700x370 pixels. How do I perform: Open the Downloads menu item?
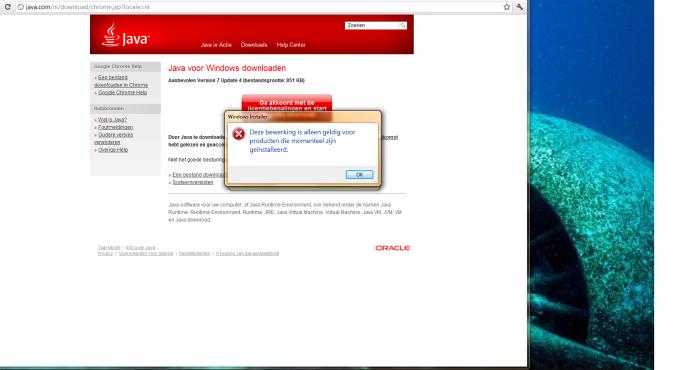click(x=254, y=45)
